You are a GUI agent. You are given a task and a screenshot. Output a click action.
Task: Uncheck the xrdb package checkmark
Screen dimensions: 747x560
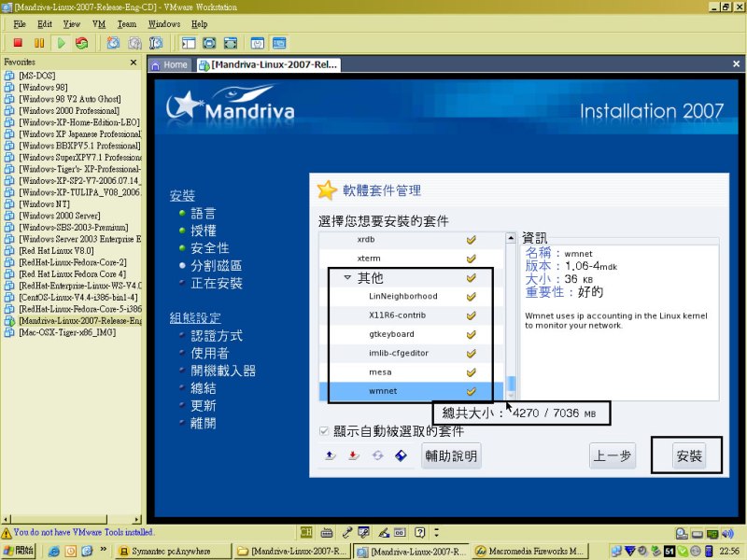(x=472, y=240)
